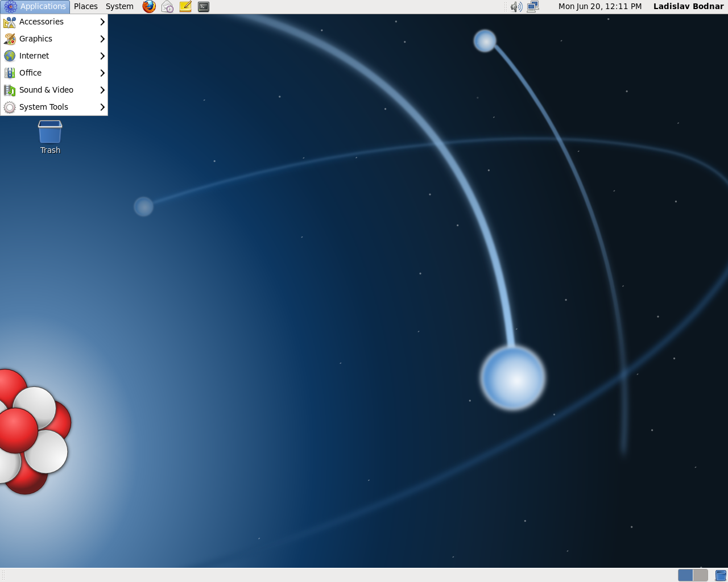Open the Places menu
728x582 pixels.
[x=85, y=6]
